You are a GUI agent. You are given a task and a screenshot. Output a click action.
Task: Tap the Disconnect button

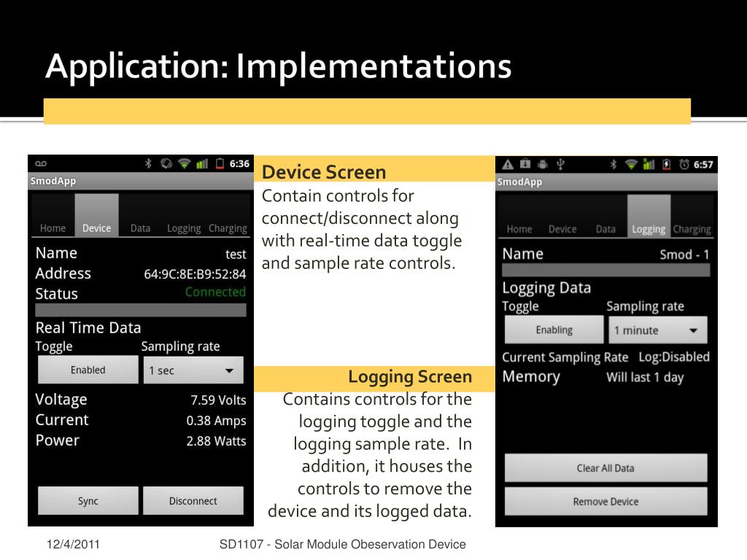(193, 500)
